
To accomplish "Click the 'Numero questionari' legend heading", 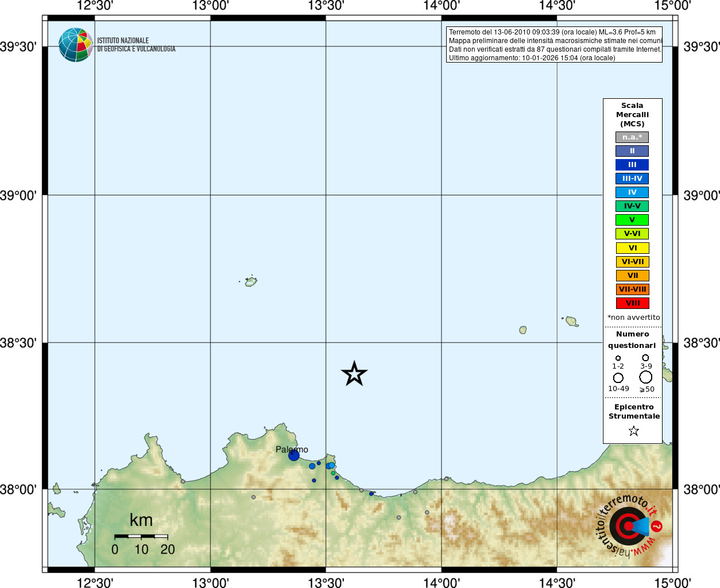I will (x=632, y=340).
